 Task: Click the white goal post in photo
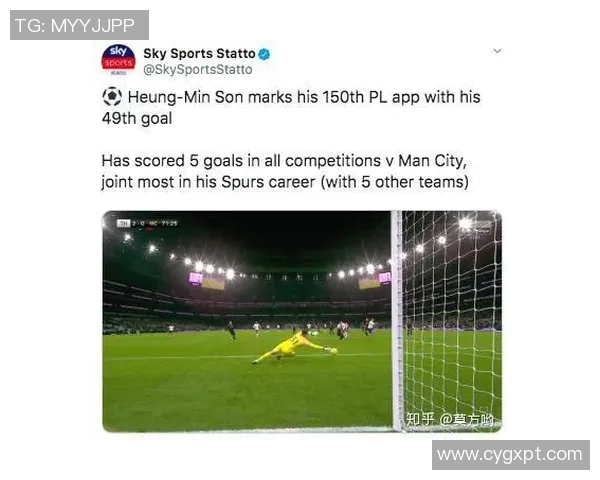coord(396,321)
